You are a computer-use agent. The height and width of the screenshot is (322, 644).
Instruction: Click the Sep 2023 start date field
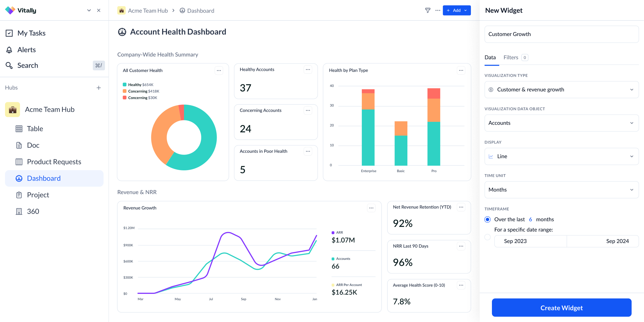[531, 241]
